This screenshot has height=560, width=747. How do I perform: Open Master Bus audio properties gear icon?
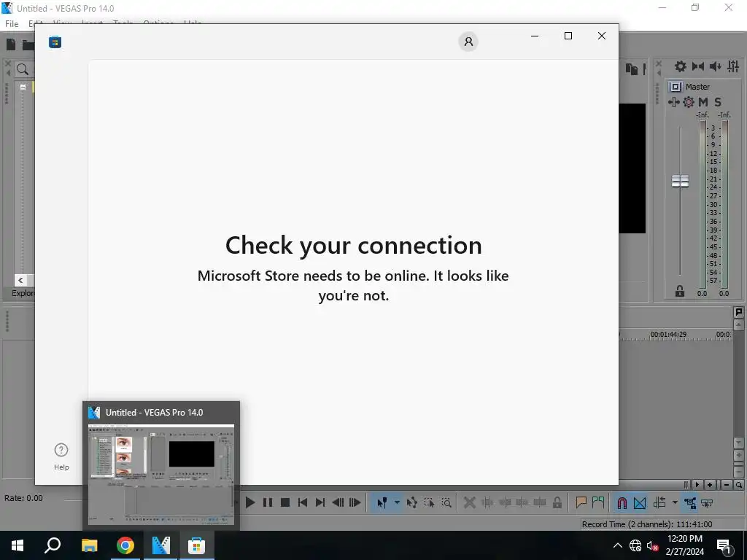point(681,66)
